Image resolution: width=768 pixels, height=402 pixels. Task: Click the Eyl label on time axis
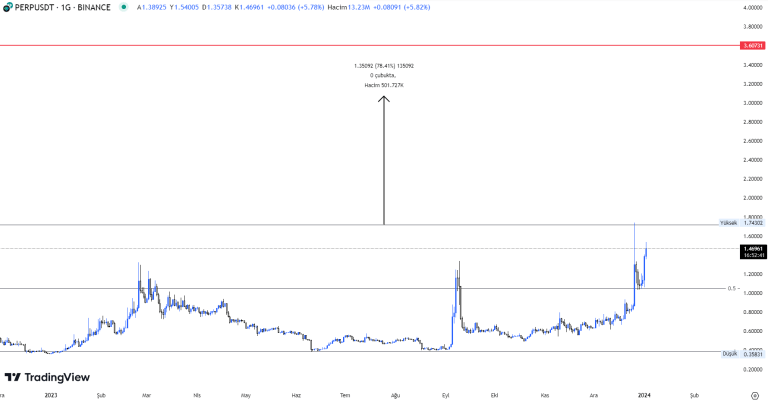[x=445, y=395]
